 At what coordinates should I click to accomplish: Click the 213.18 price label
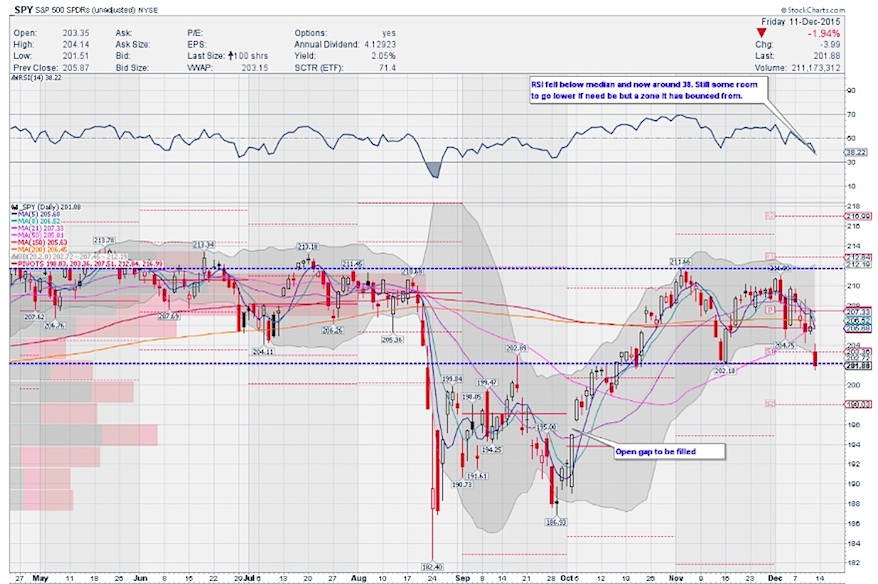(x=307, y=247)
